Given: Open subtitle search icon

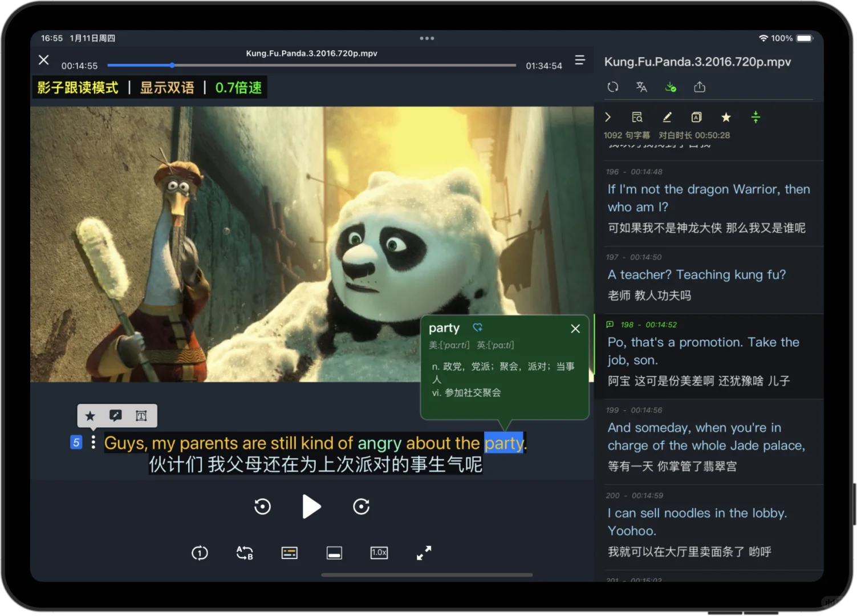Looking at the screenshot, I should [x=637, y=117].
